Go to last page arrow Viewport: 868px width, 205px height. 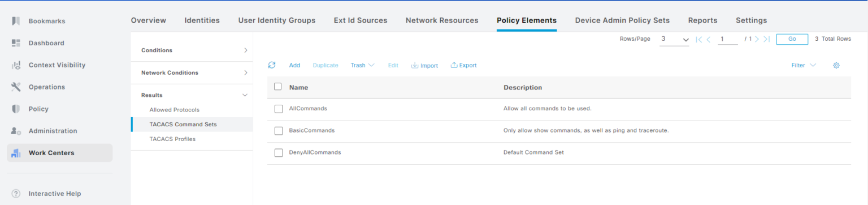pos(766,39)
